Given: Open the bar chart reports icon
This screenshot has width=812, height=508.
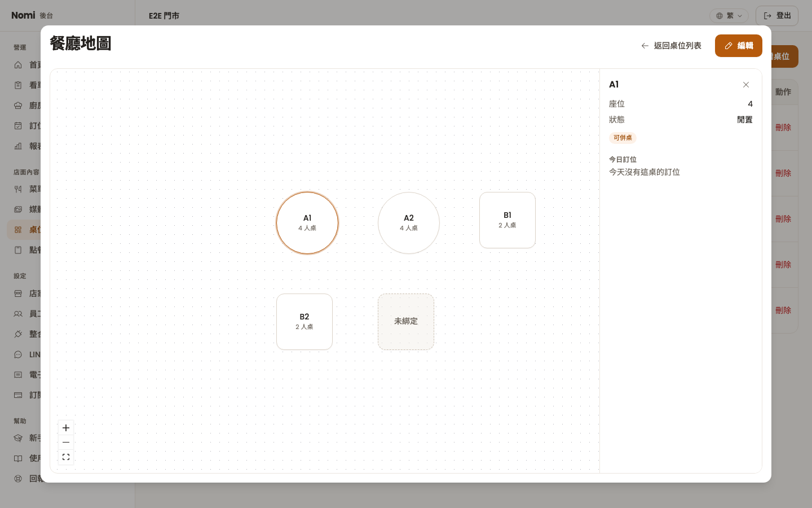Looking at the screenshot, I should click(x=18, y=146).
